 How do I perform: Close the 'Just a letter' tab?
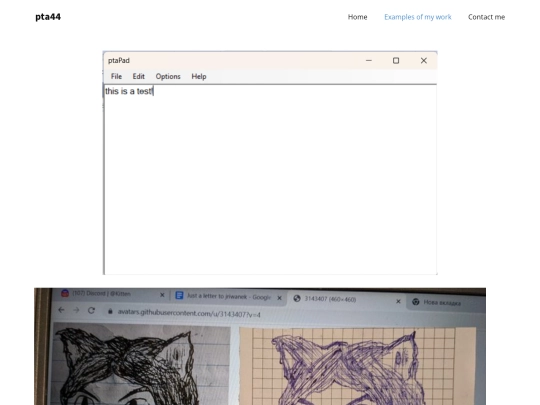279,298
